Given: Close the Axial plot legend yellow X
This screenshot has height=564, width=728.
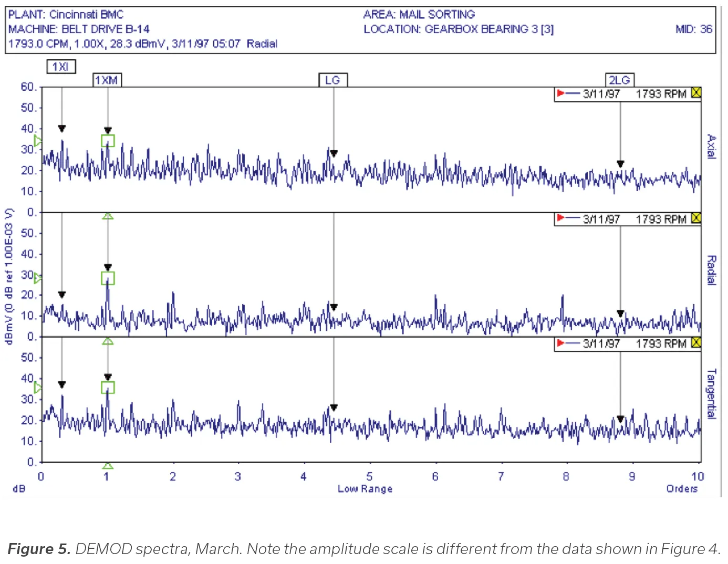Looking at the screenshot, I should [x=696, y=93].
